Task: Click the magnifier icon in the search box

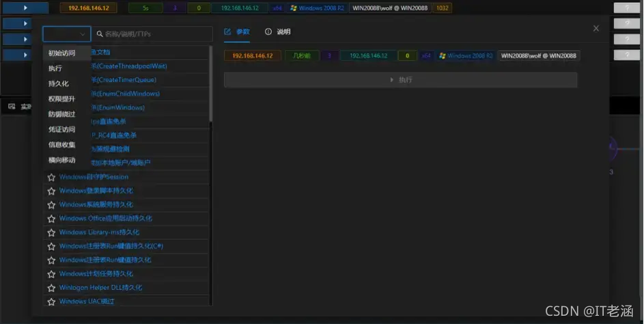Action: click(x=100, y=33)
